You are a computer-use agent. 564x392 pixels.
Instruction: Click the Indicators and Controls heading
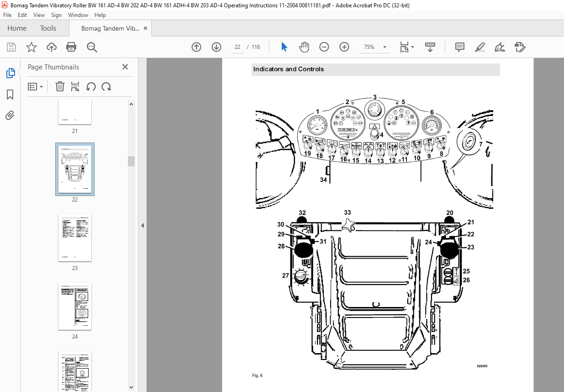coord(289,69)
